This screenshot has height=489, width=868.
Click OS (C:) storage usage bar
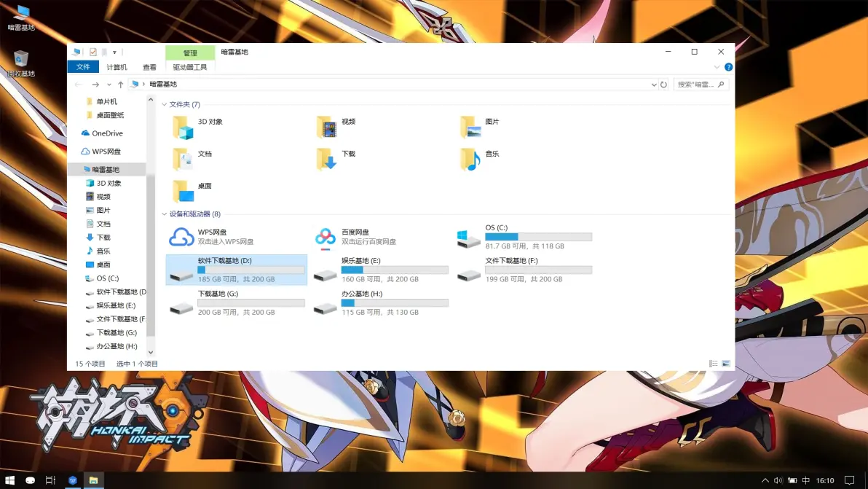[539, 237]
